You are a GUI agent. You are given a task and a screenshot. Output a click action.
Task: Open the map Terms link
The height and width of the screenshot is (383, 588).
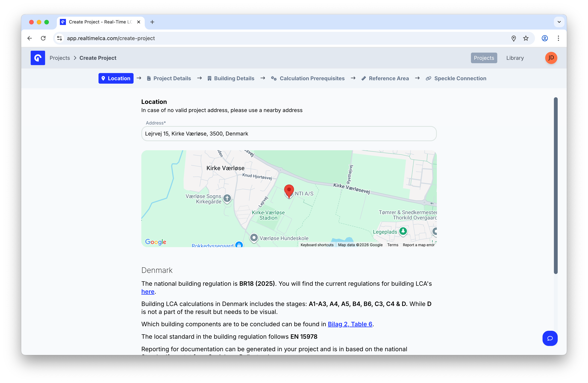393,245
